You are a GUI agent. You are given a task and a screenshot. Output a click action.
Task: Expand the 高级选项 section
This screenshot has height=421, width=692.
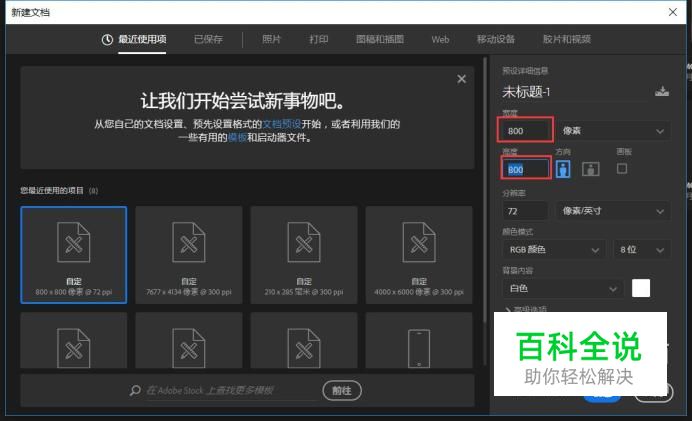coord(525,309)
